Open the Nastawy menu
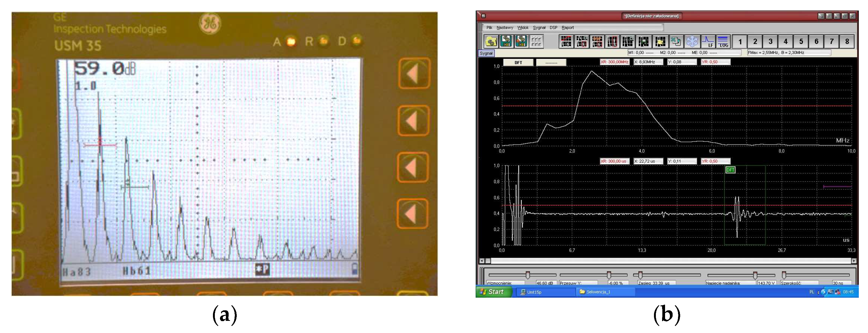This screenshot has width=868, height=333. 505,28
